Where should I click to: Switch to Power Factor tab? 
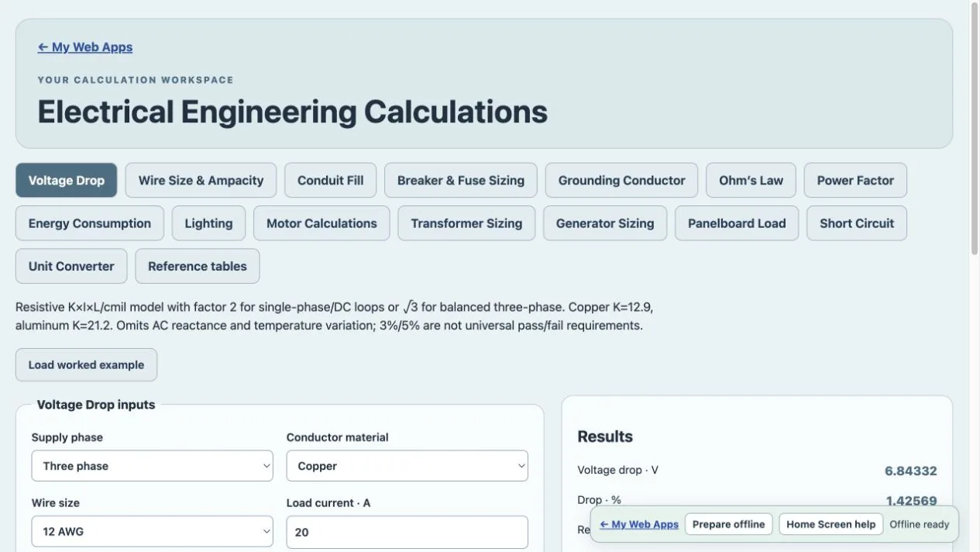tap(855, 180)
